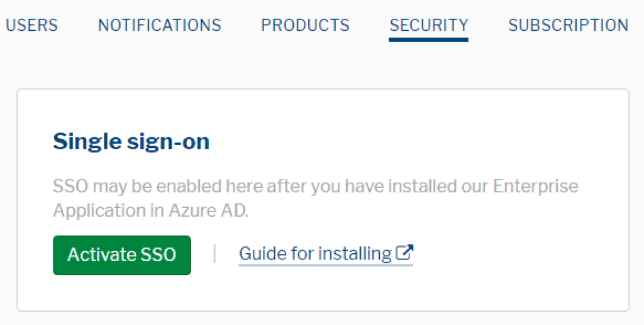This screenshot has height=325, width=644.
Task: Open the Guide for installing link
Action: 315,254
